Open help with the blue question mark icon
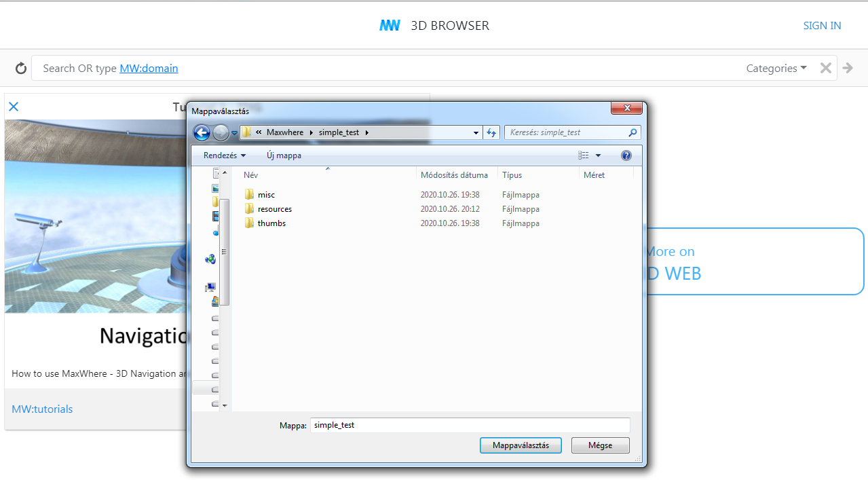868x480 pixels. (x=626, y=155)
